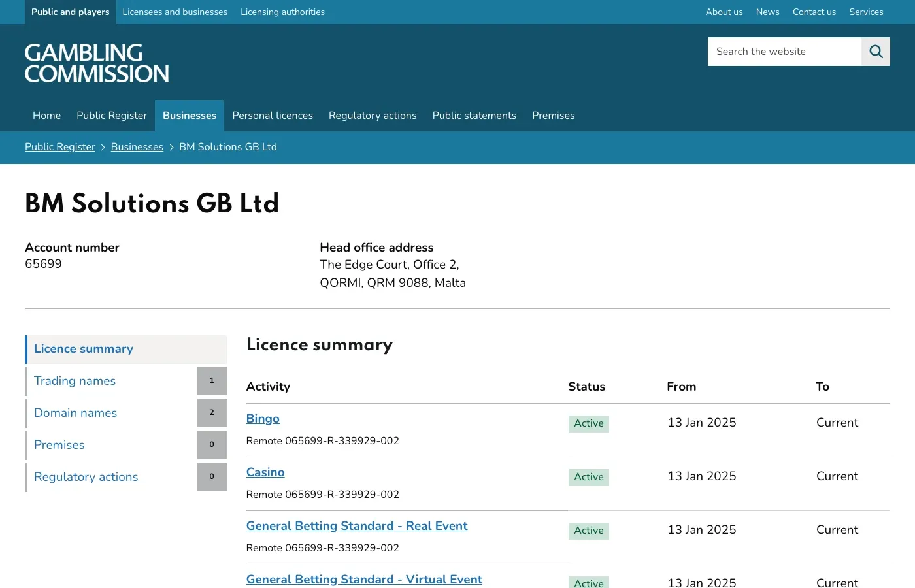Switch to Licensing authorities tab
915x588 pixels.
pos(282,12)
